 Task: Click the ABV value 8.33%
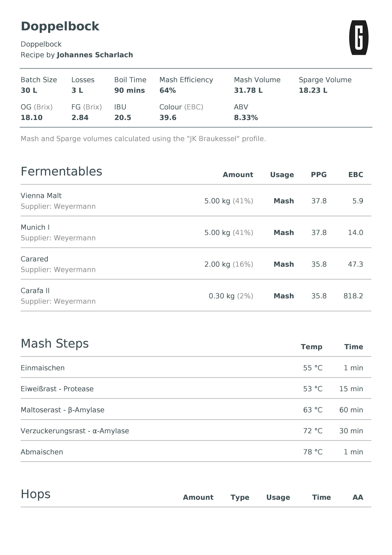pos(246,118)
